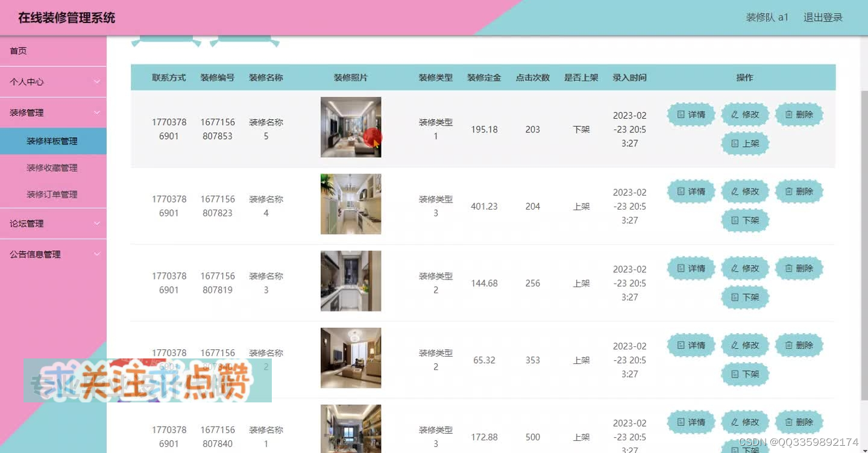Image resolution: width=868 pixels, height=453 pixels.
Task: Click deposit value 144.68
Action: click(485, 283)
